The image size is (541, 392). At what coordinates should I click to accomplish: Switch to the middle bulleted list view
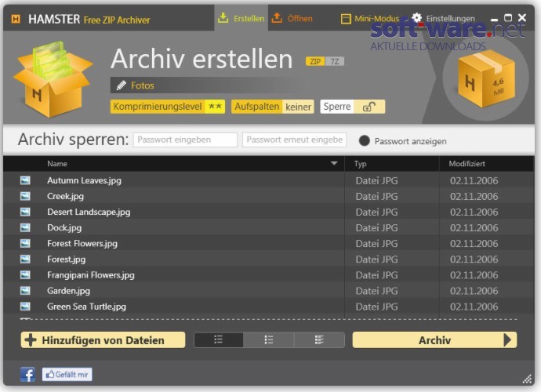(269, 340)
